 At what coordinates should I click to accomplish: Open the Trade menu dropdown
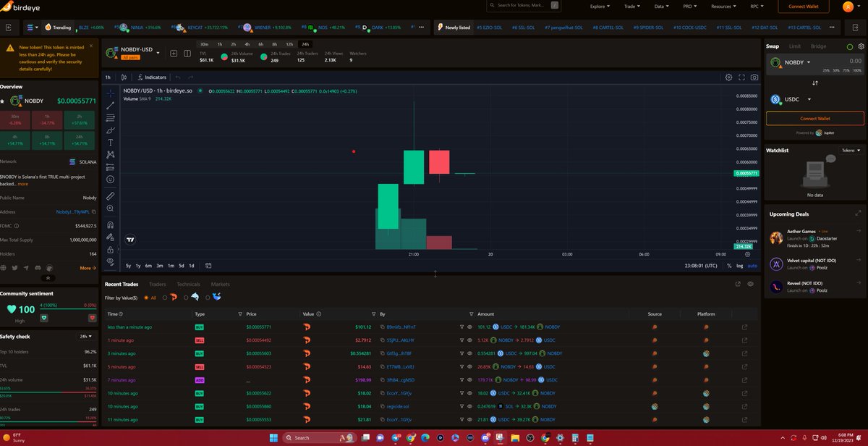pos(631,7)
